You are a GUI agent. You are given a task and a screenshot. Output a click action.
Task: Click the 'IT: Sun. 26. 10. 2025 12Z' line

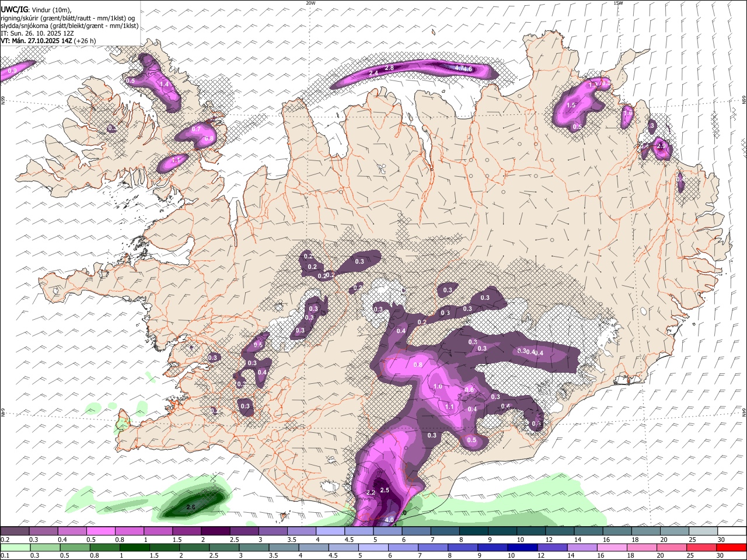[x=37, y=33]
